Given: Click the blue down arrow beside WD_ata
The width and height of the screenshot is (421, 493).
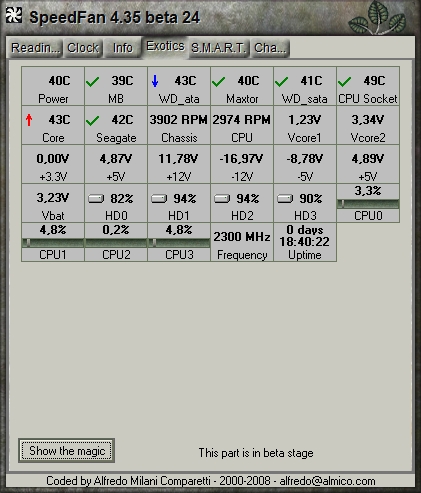Looking at the screenshot, I should pos(155,81).
